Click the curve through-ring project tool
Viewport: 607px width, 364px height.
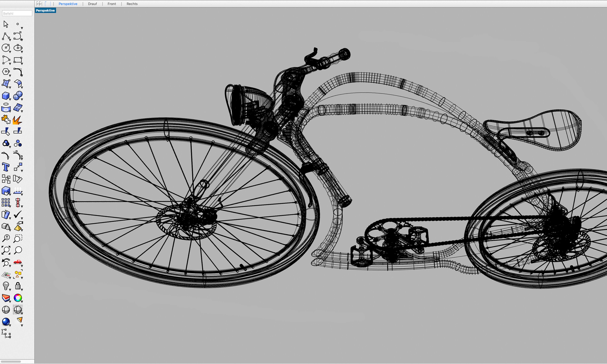pyautogui.click(x=6, y=108)
